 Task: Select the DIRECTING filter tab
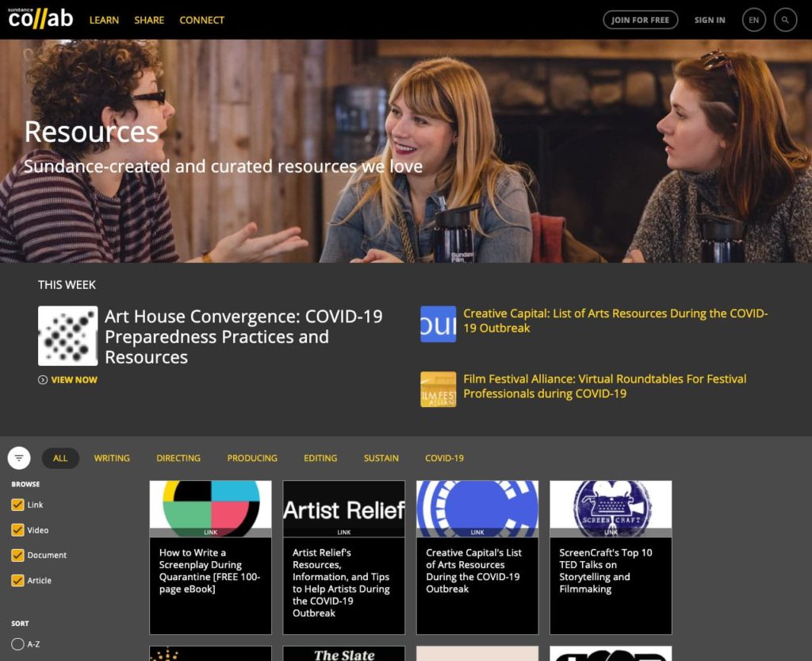click(178, 458)
